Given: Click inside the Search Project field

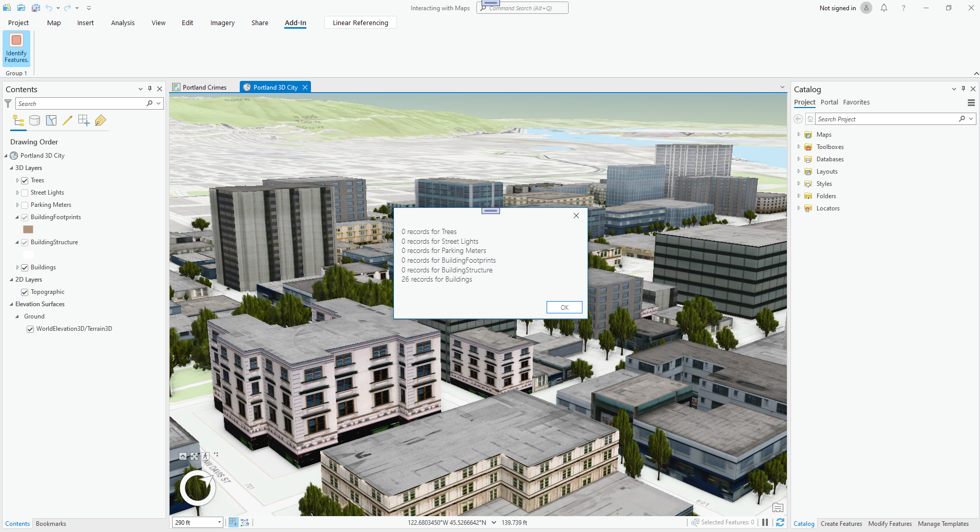Looking at the screenshot, I should point(886,118).
